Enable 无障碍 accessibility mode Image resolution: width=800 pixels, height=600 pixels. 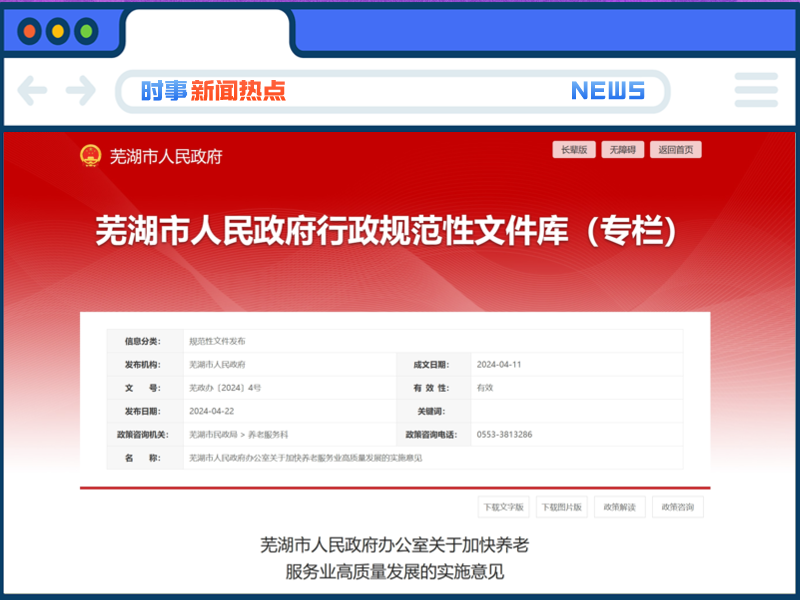[x=623, y=149]
